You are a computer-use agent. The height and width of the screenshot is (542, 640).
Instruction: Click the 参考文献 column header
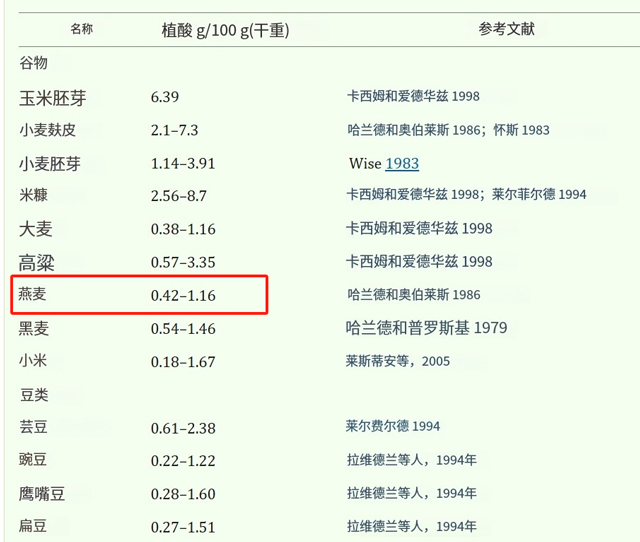[x=507, y=29]
